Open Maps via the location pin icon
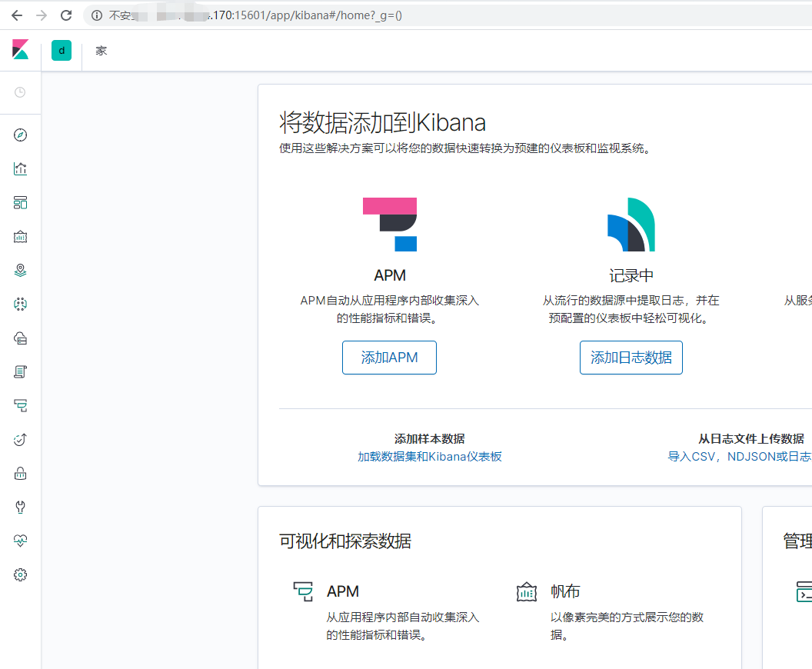 tap(20, 271)
